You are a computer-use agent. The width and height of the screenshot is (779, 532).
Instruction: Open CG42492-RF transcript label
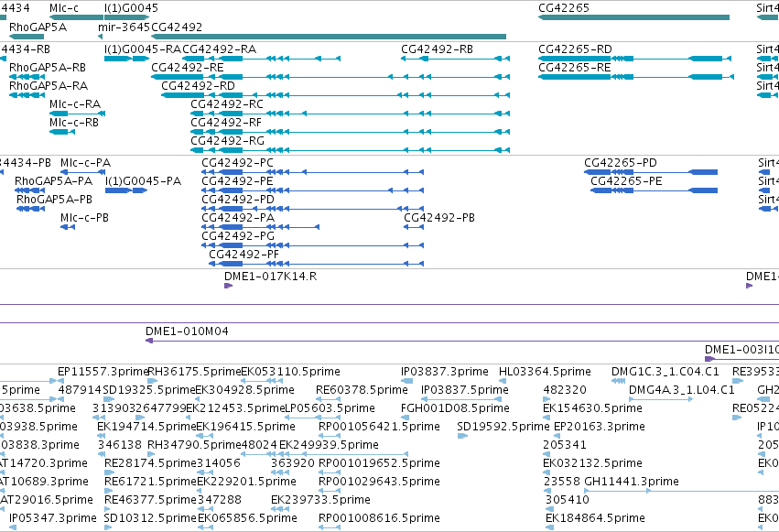[226, 122]
